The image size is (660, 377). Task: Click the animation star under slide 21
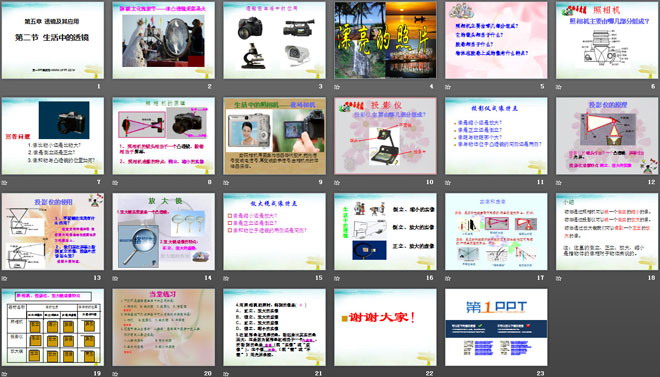coord(226,374)
